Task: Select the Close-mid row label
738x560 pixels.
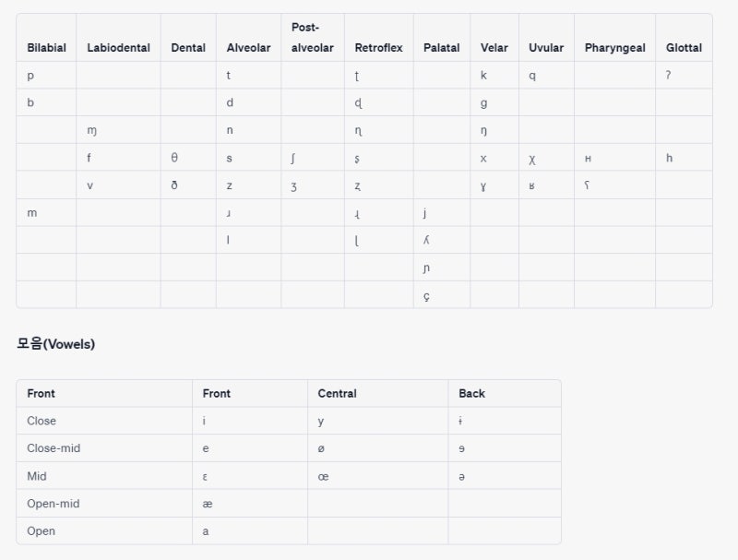Action: (x=54, y=448)
